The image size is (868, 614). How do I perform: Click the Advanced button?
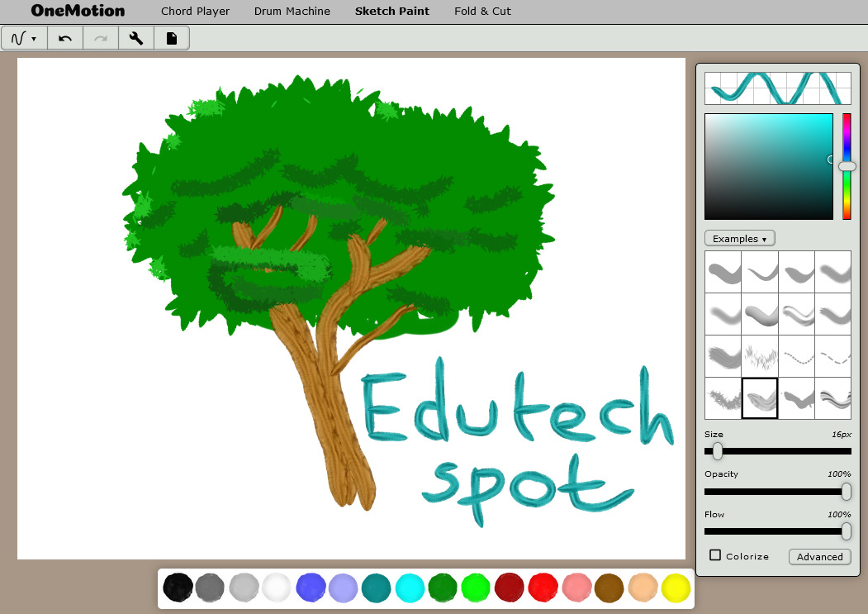point(819,556)
